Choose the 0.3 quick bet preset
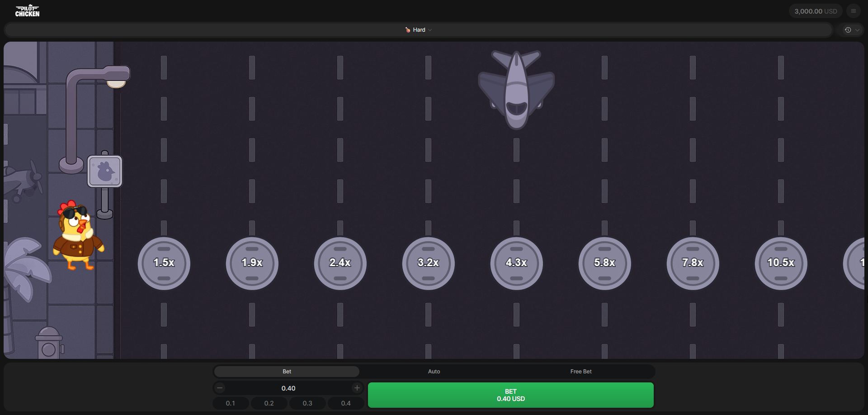The height and width of the screenshot is (415, 868). (307, 403)
